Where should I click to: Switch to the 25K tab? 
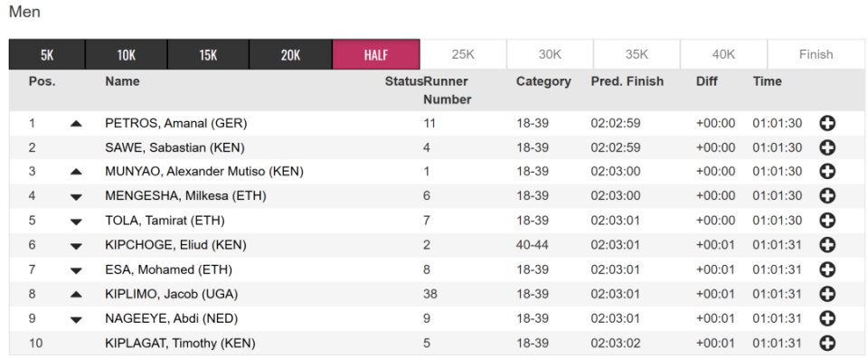point(463,54)
